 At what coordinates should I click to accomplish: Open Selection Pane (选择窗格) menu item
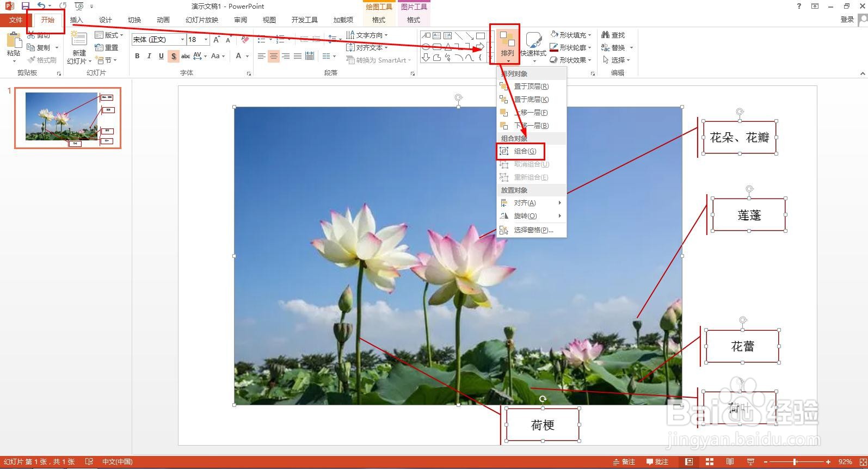point(532,230)
